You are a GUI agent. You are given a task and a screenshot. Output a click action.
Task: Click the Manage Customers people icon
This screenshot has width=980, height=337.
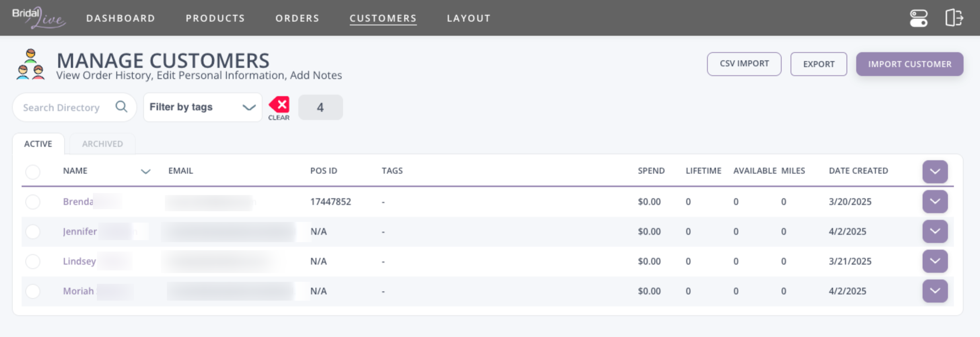(30, 64)
